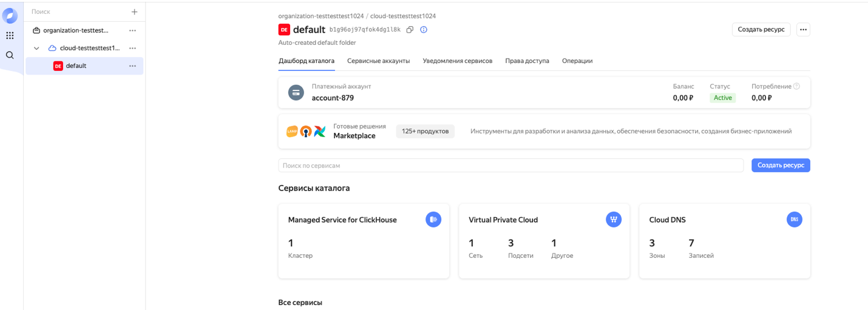Open options for cloud-testtesttest1 item

click(132, 48)
